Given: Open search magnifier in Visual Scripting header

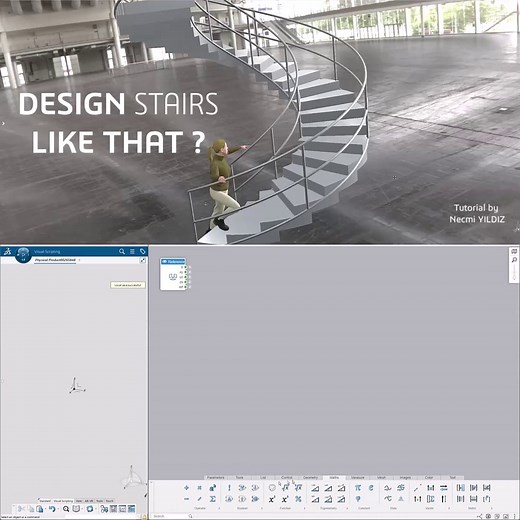Looking at the screenshot, I should pyautogui.click(x=122, y=251).
